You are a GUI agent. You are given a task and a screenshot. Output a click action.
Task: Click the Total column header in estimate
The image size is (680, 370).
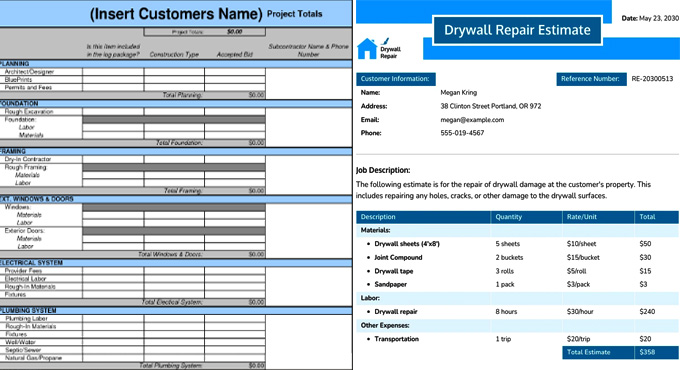click(x=657, y=217)
